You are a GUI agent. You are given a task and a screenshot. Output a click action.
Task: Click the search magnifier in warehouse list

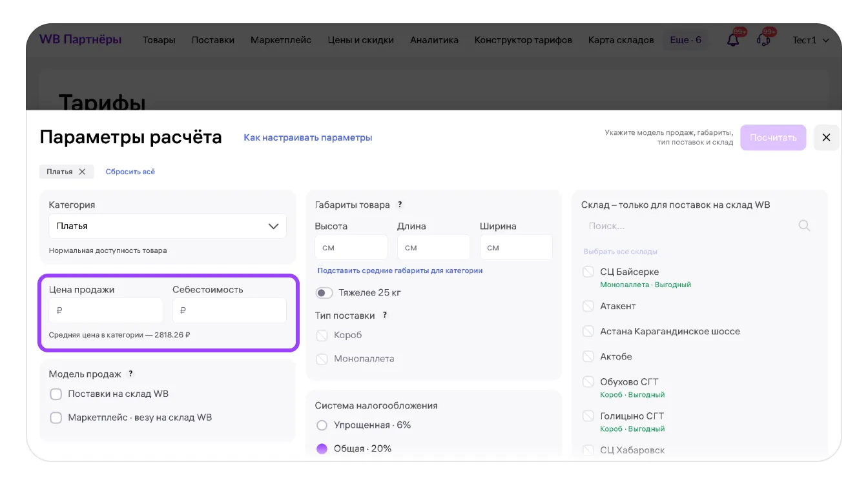coord(804,226)
